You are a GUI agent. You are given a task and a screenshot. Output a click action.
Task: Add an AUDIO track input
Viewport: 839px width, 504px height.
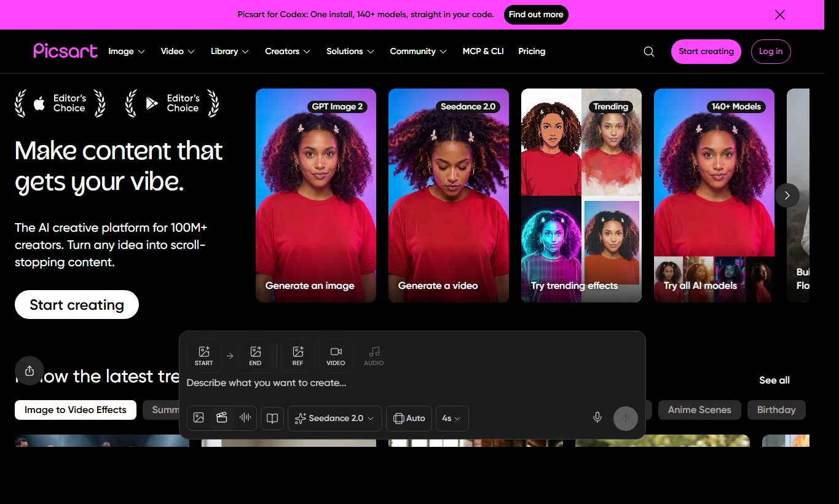pos(374,355)
